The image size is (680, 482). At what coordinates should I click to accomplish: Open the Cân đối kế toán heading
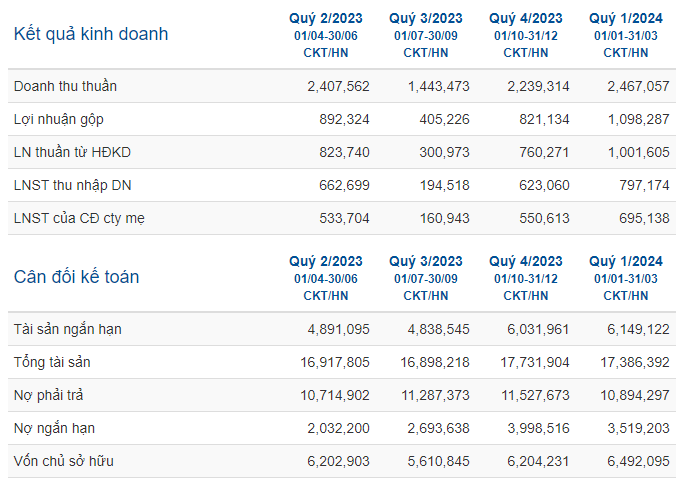76,277
